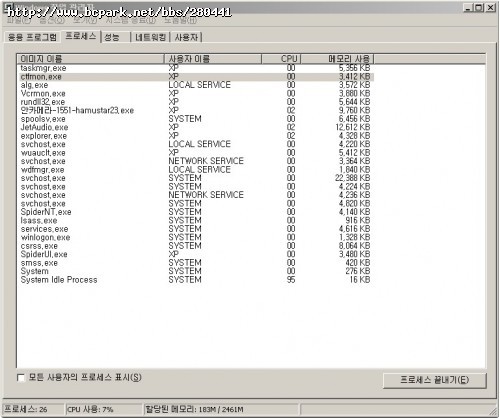The width and height of the screenshot is (500, 418).
Task: Open the 옵션(O) menu
Action: click(x=52, y=21)
